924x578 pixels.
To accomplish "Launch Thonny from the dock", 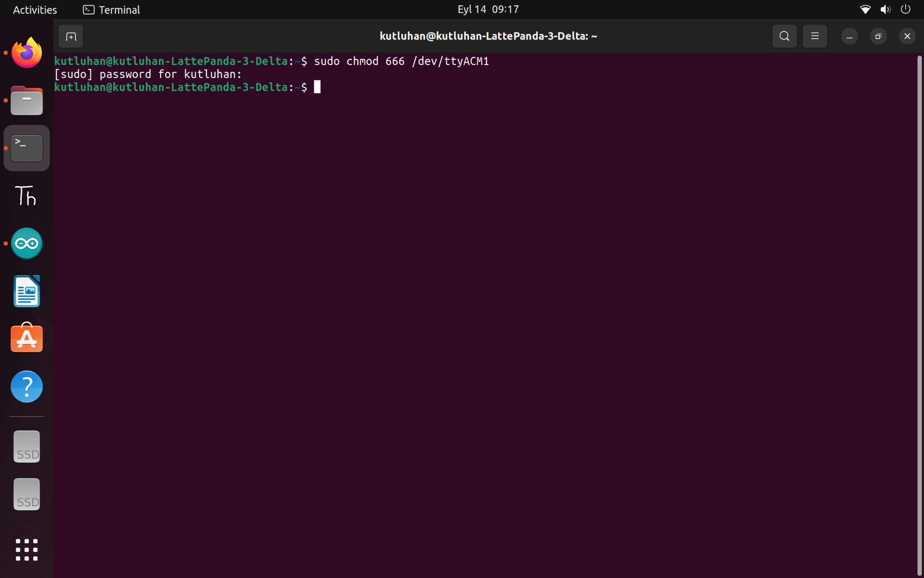I will 26,196.
